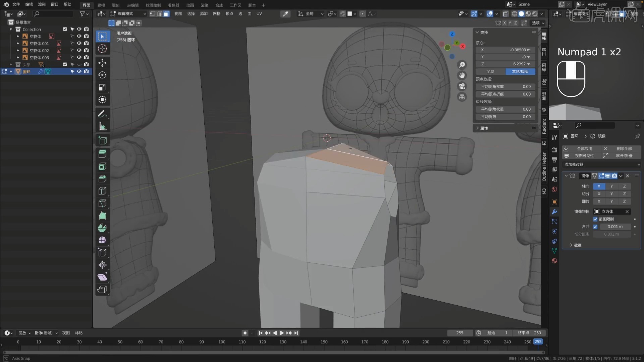644x362 pixels.
Task: Open the 添加修改器 dropdown
Action: point(602,165)
